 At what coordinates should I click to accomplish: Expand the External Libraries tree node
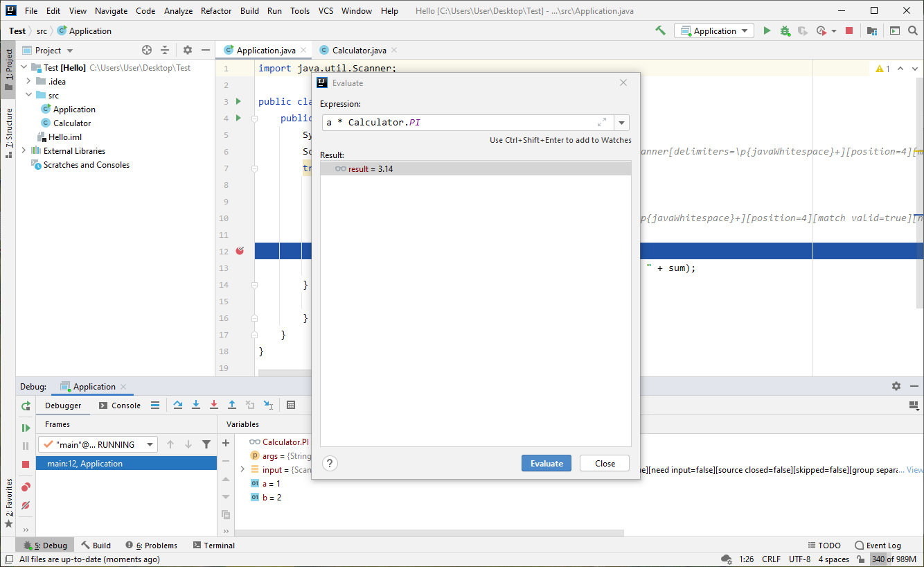point(24,151)
